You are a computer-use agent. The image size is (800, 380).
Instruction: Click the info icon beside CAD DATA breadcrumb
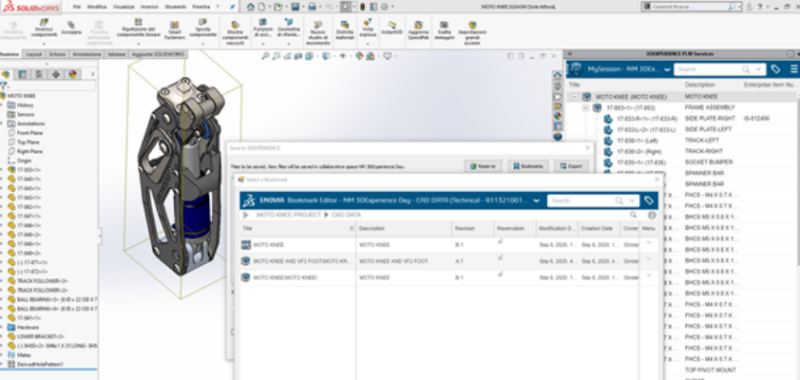pos(652,215)
